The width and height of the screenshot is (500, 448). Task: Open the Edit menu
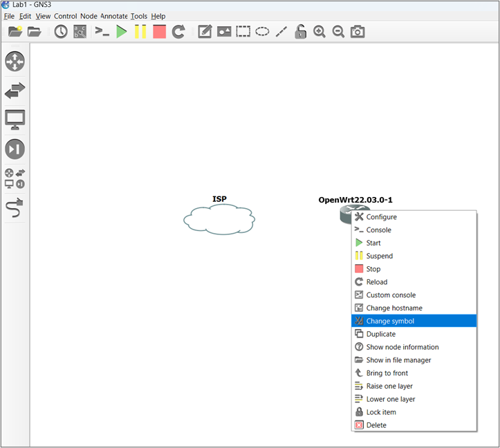[25, 16]
